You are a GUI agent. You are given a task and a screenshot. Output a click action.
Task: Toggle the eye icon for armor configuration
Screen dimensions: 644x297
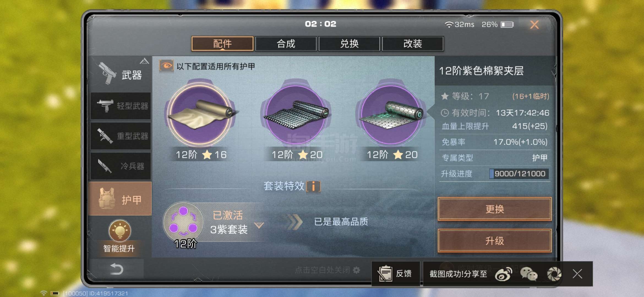(166, 66)
